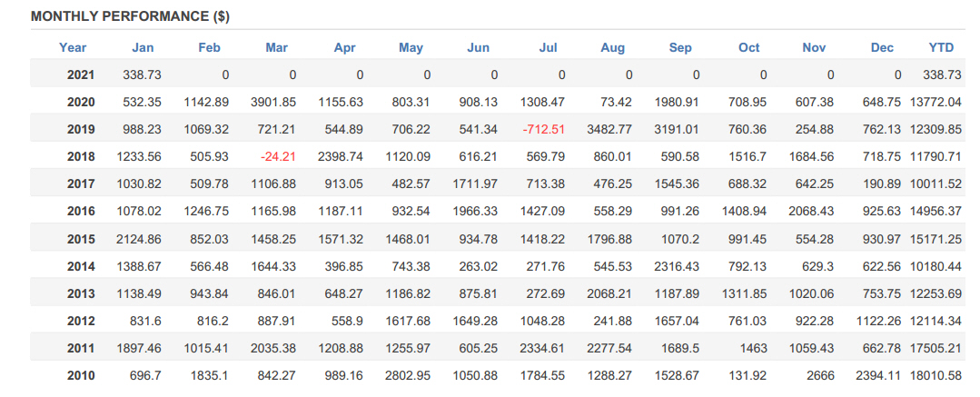This screenshot has width=980, height=397.
Task: Click the 17505.21 YTD total for 2011
Action: click(935, 348)
